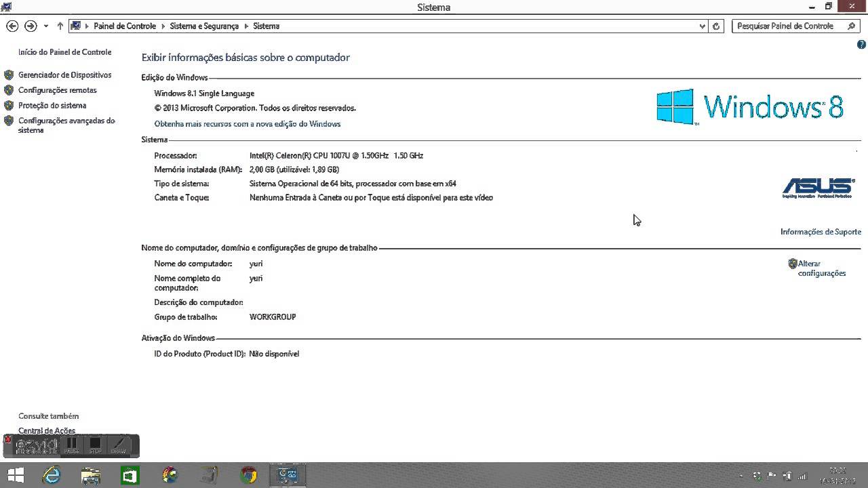Select Sistema e Segurança breadcrumb
The width and height of the screenshot is (868, 488).
[x=204, y=26]
